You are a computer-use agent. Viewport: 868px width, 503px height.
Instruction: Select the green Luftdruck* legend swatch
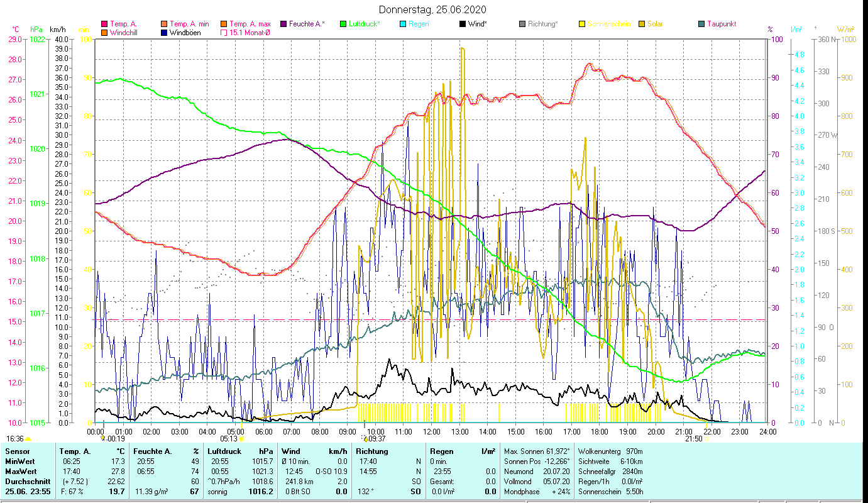click(343, 24)
